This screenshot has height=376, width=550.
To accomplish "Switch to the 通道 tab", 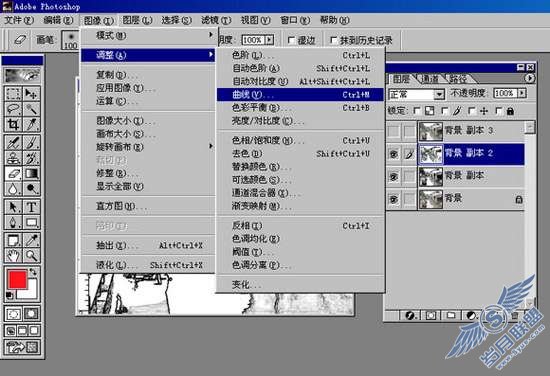I will pos(430,79).
